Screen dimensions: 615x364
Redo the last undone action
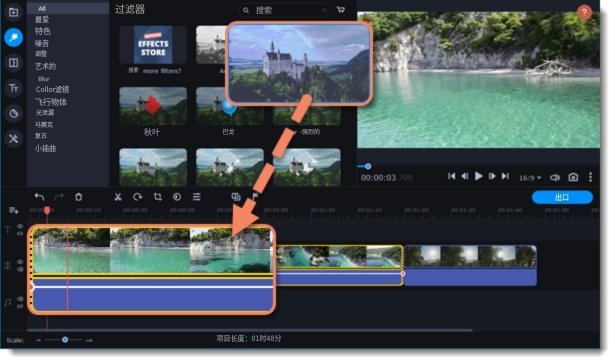(x=59, y=197)
